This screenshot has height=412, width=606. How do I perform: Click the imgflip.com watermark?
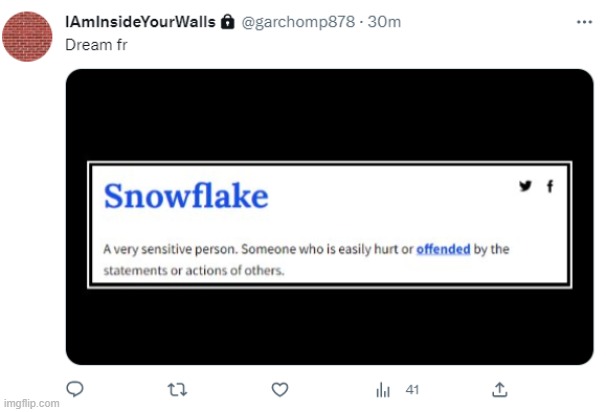click(30, 404)
